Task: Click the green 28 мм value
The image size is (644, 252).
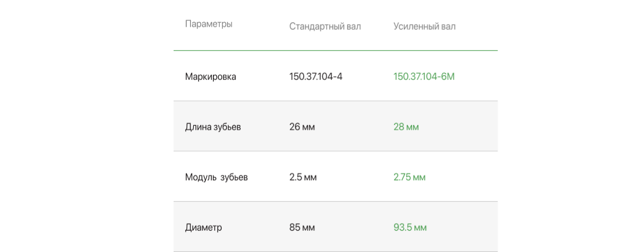Action: (406, 127)
